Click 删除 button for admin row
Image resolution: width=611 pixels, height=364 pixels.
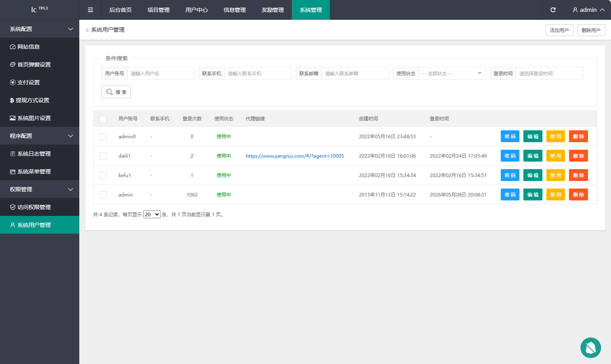coord(578,194)
